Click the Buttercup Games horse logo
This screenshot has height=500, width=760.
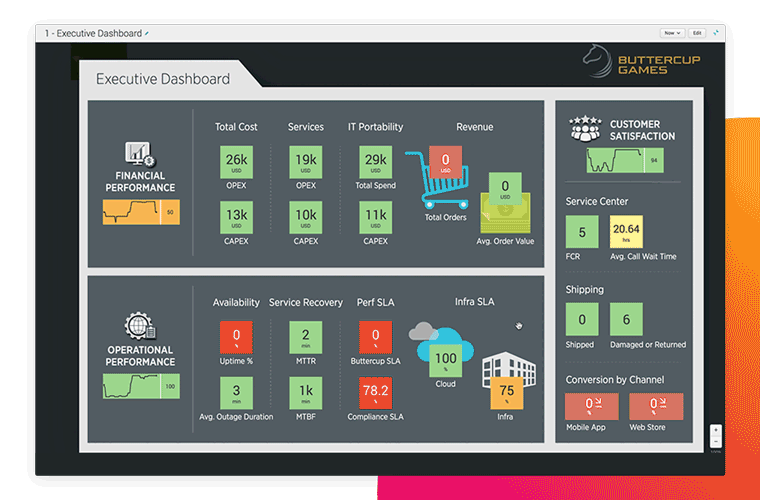(x=598, y=61)
